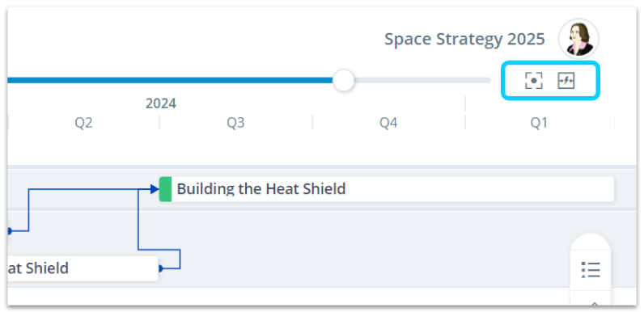Select the Building the Heat Shield bar
Image resolution: width=644 pixels, height=312 pixels.
point(387,189)
